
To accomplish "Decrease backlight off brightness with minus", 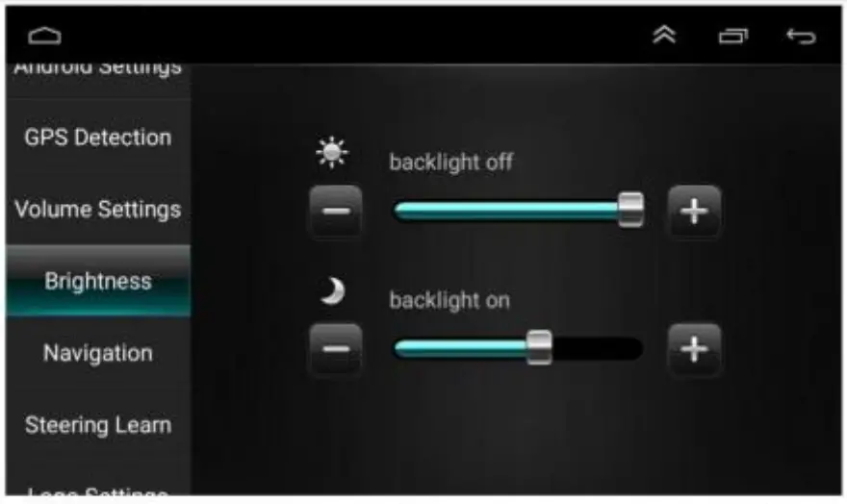I will pyautogui.click(x=336, y=211).
